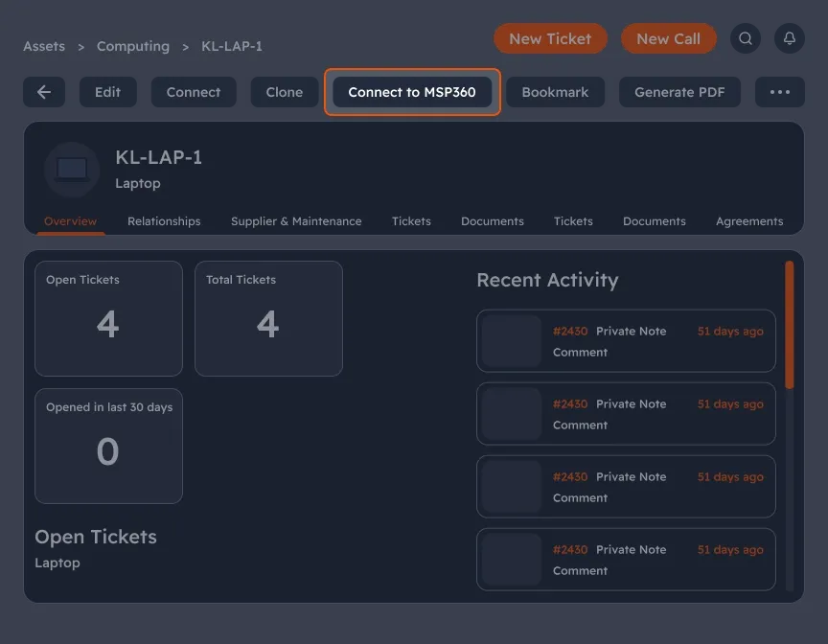
Task: Click the avatar on the first activity entry
Action: pyautogui.click(x=509, y=340)
